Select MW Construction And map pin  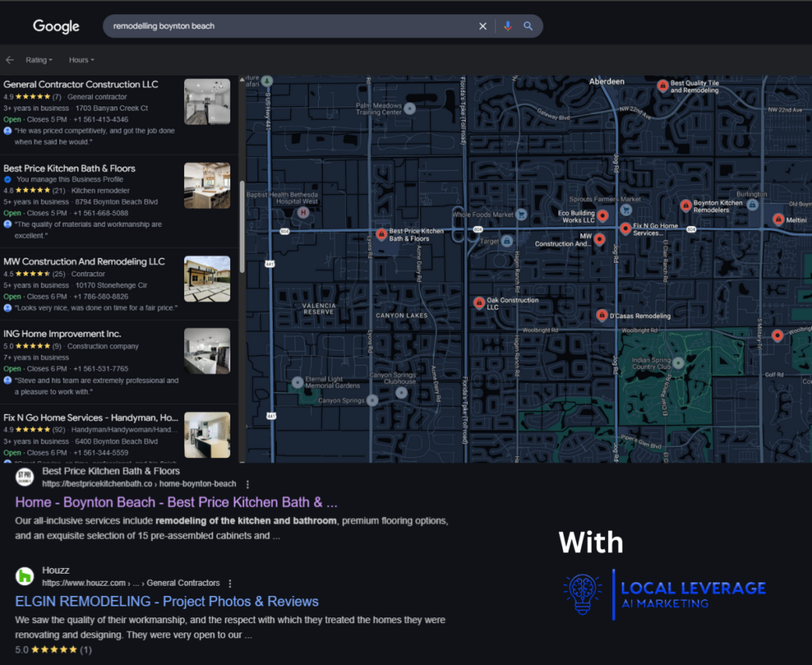599,239
